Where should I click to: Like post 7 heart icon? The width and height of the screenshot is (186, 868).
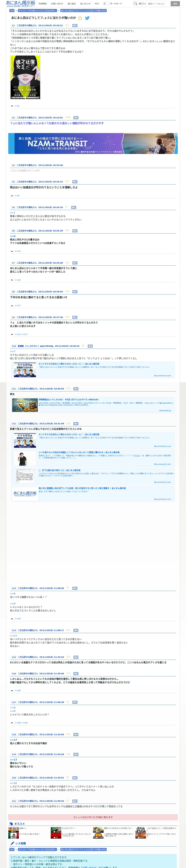click(x=66, y=263)
